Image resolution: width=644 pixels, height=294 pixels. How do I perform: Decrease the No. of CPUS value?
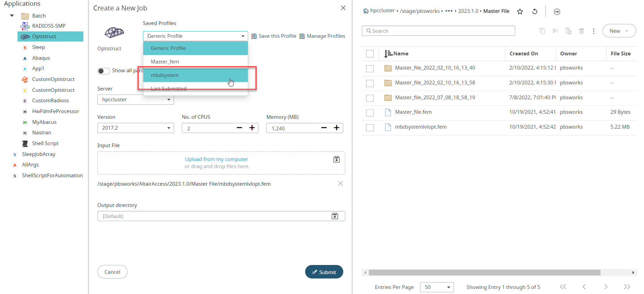pyautogui.click(x=239, y=128)
